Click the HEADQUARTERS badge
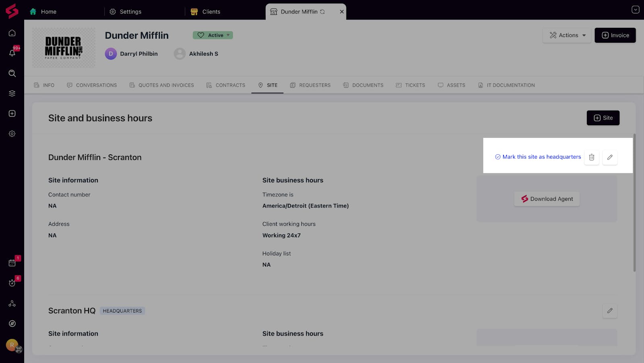The height and width of the screenshot is (363, 644). coord(122,311)
